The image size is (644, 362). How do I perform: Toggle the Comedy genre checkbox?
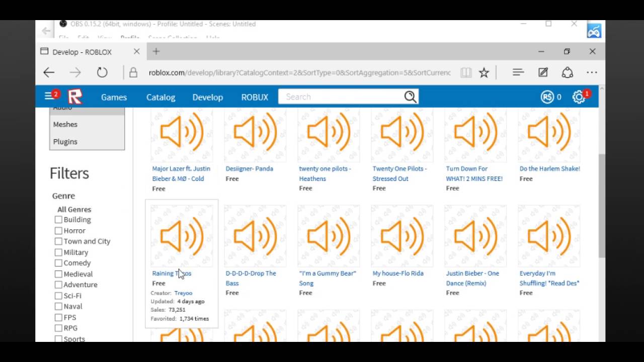pyautogui.click(x=58, y=263)
